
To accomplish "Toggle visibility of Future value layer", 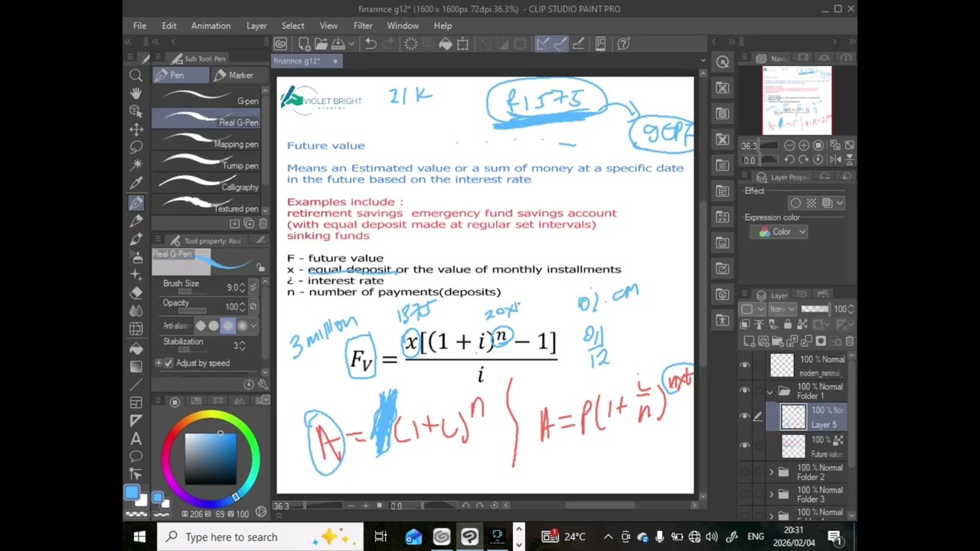I will click(x=744, y=445).
